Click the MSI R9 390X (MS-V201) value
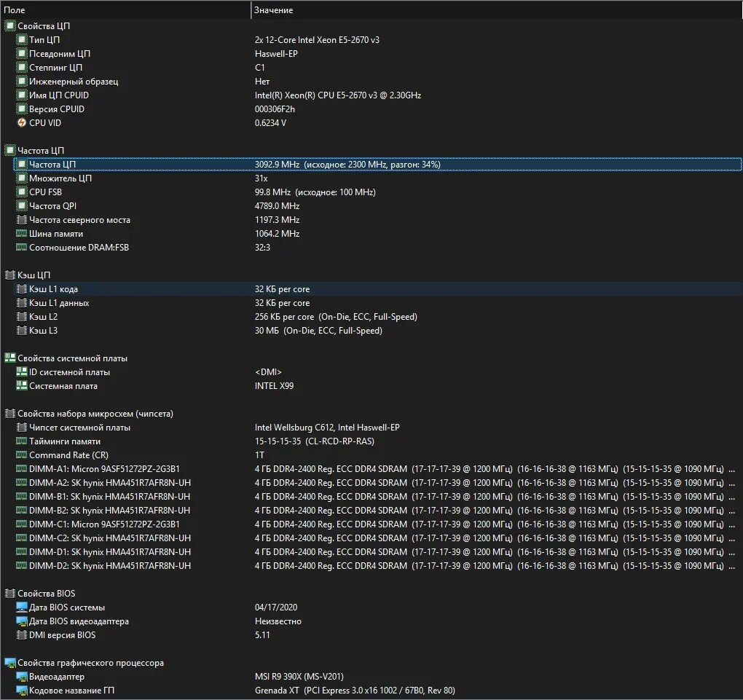 click(x=299, y=676)
